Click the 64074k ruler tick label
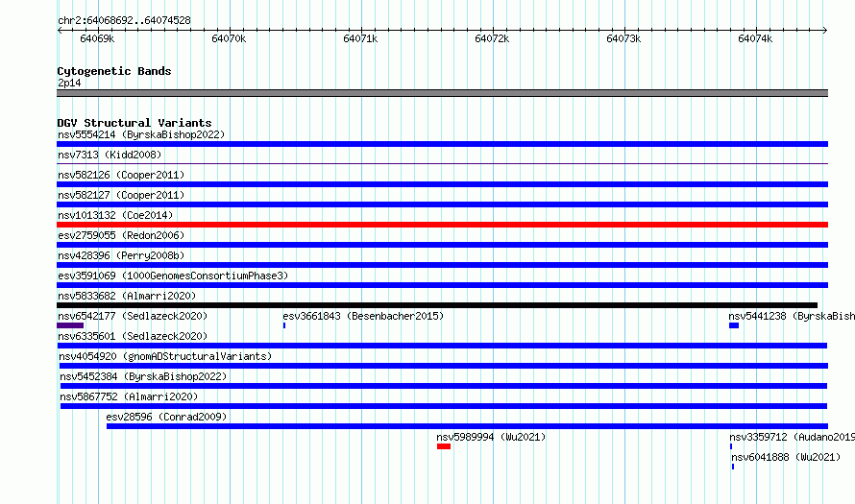This screenshot has height=504, width=855. click(x=755, y=38)
